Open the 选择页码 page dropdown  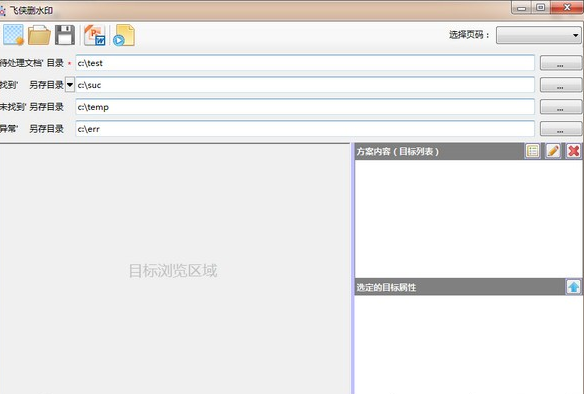pos(538,35)
